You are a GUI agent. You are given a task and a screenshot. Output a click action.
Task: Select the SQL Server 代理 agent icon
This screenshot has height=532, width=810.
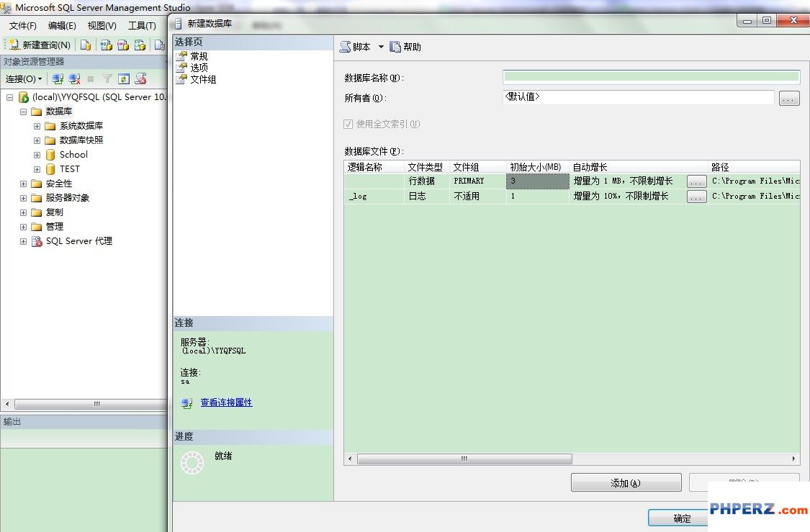pyautogui.click(x=37, y=241)
